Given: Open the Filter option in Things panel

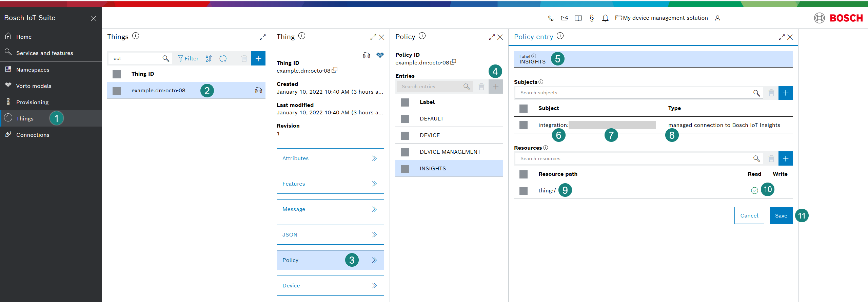Looking at the screenshot, I should click(188, 58).
